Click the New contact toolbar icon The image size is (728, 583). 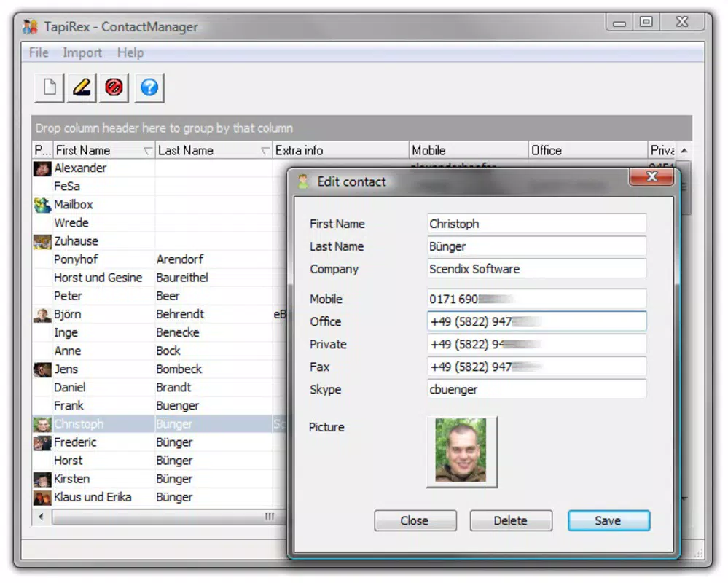point(50,87)
